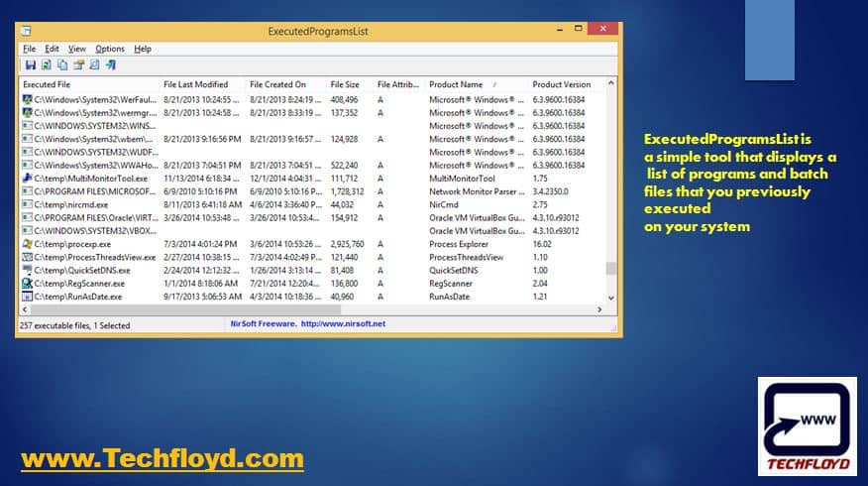Screen dimensions: 868x486
Task: Click file size value 1,728,312
Action: click(347, 191)
